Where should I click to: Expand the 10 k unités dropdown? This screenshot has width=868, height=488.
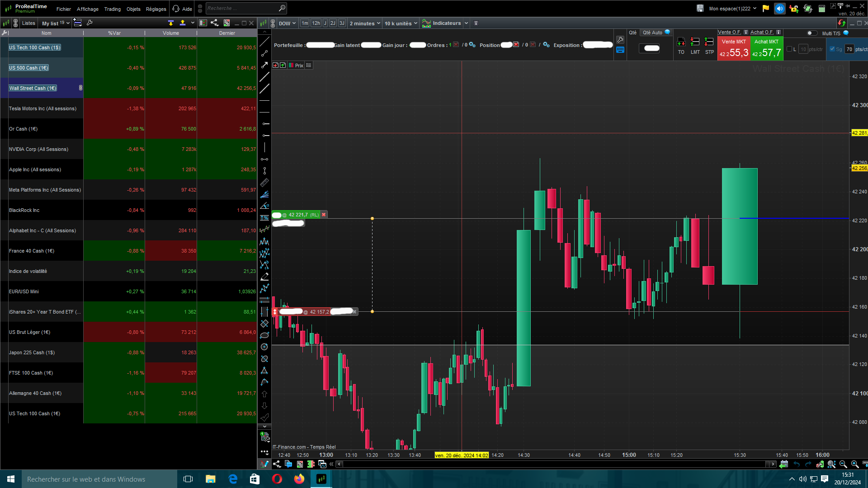tap(401, 23)
